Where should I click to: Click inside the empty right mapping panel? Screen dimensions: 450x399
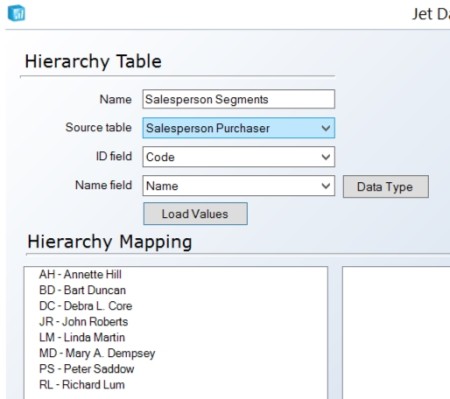(396, 333)
